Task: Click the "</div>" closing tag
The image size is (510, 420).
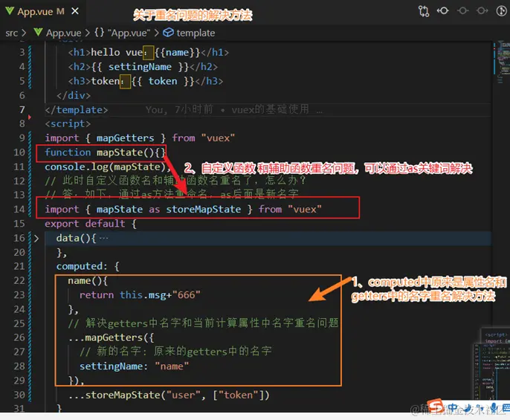Action: 74,96
